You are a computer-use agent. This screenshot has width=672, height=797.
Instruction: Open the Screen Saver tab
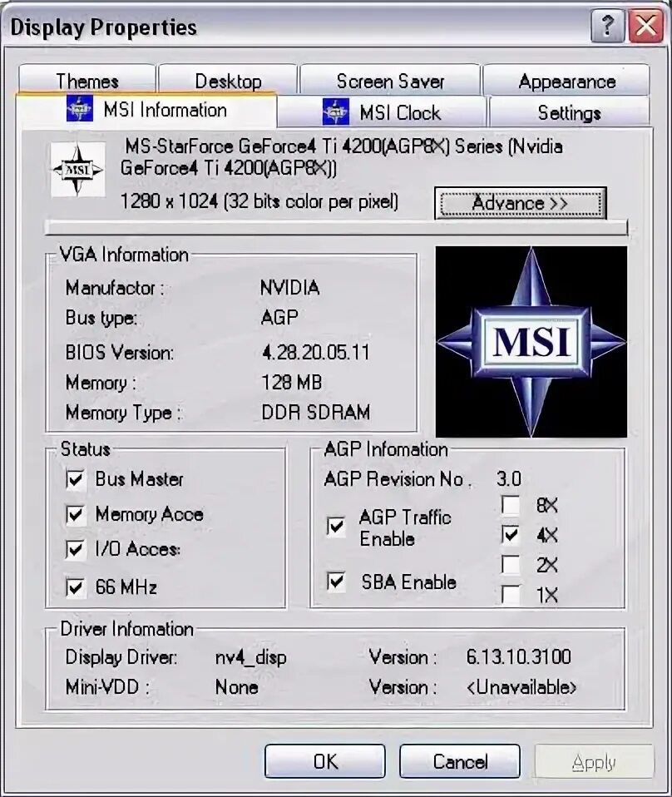click(x=390, y=81)
